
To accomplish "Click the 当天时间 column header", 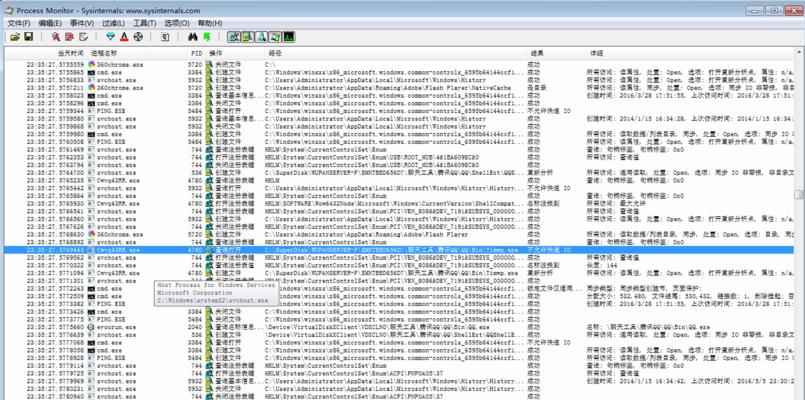I will pos(70,53).
